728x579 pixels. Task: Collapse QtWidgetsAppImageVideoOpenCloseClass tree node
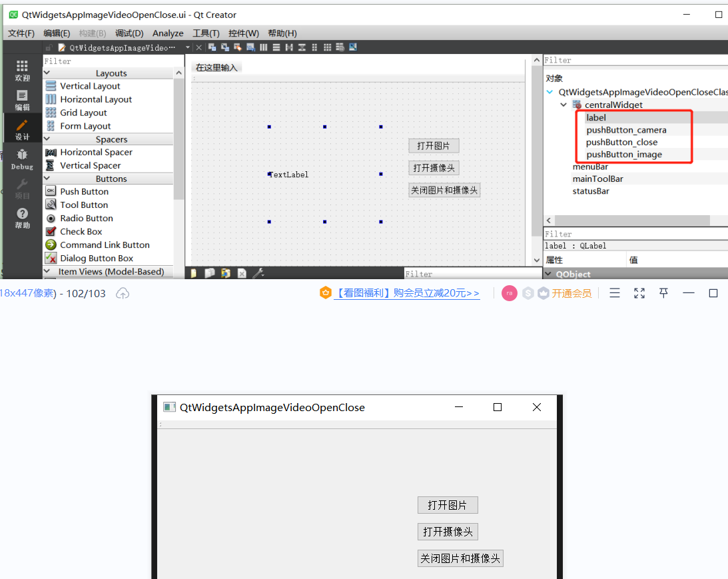[x=549, y=92]
